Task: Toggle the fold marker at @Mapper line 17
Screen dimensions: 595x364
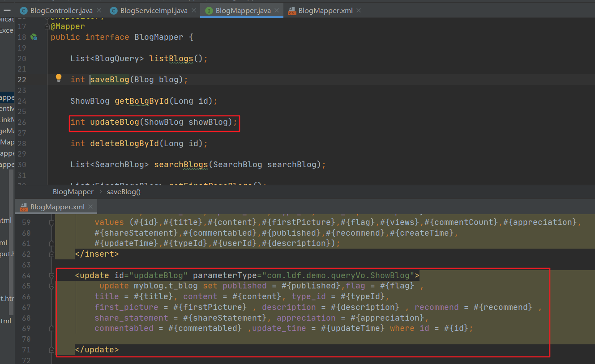Action: pyautogui.click(x=47, y=26)
